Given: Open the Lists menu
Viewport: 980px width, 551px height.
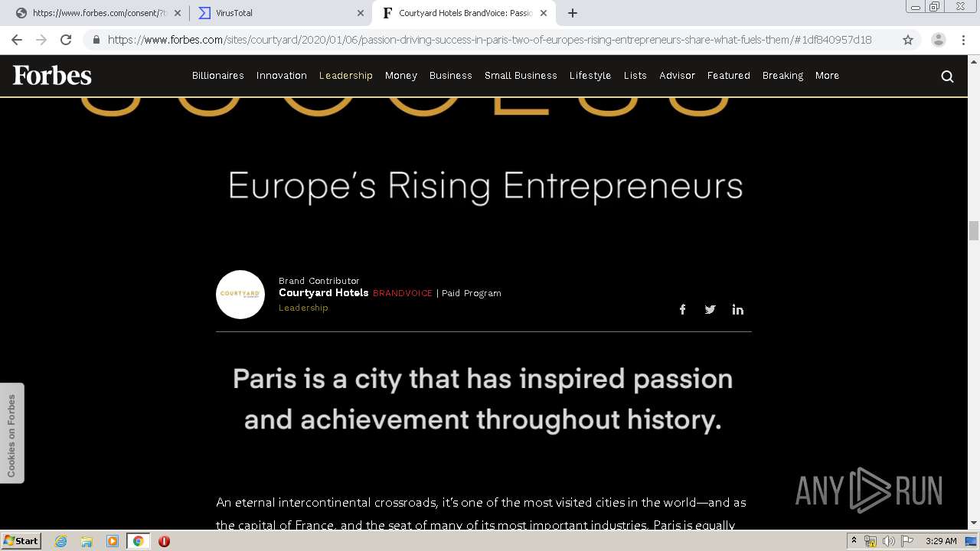Looking at the screenshot, I should [635, 76].
